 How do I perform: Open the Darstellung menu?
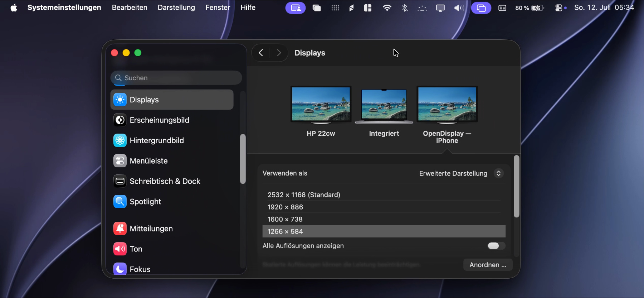point(176,8)
